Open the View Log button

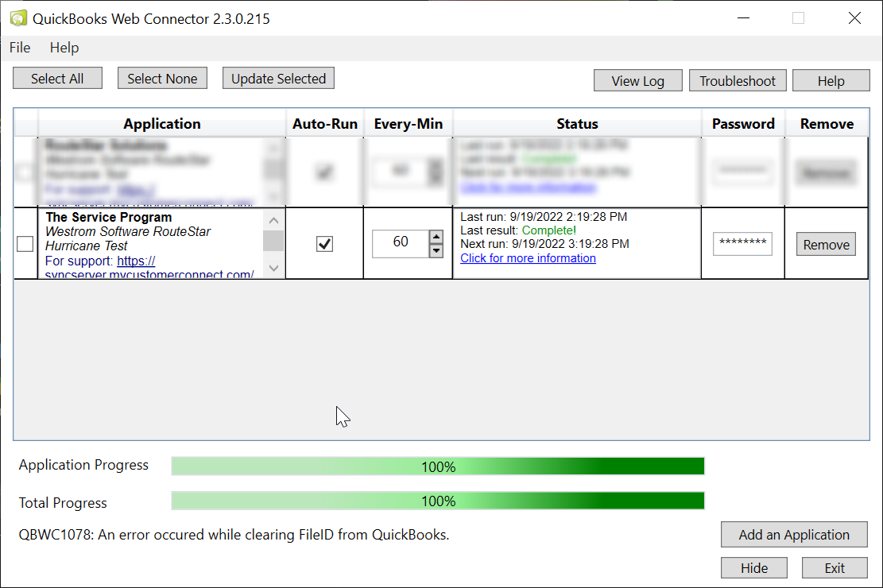(637, 80)
